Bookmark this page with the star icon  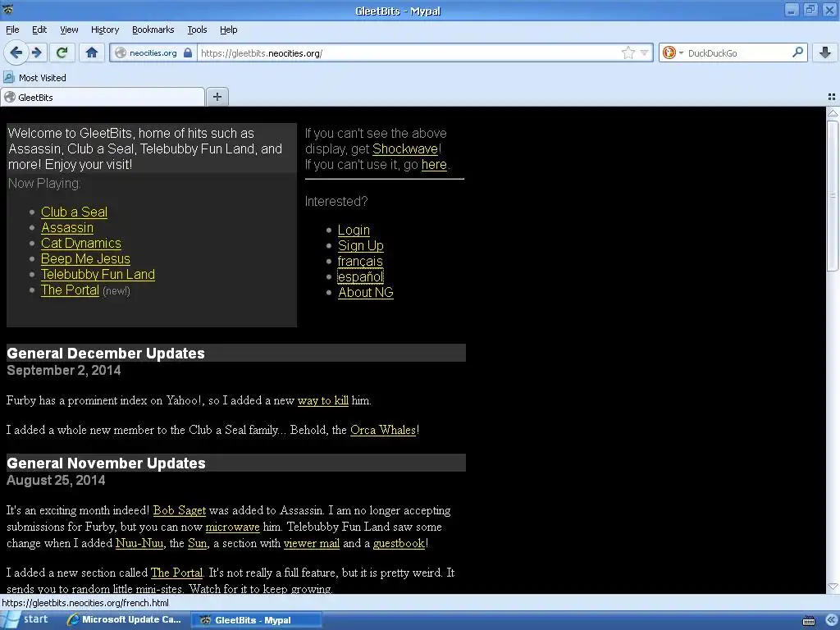click(628, 52)
